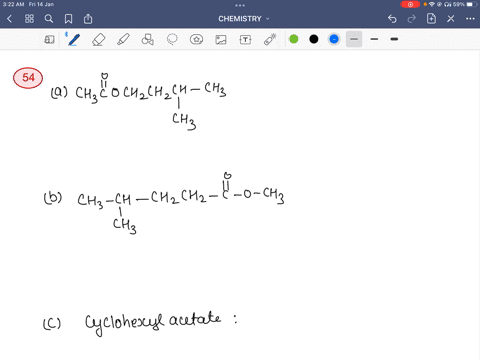480x360 pixels.
Task: Select the thickest stroke width
Action: (394, 39)
